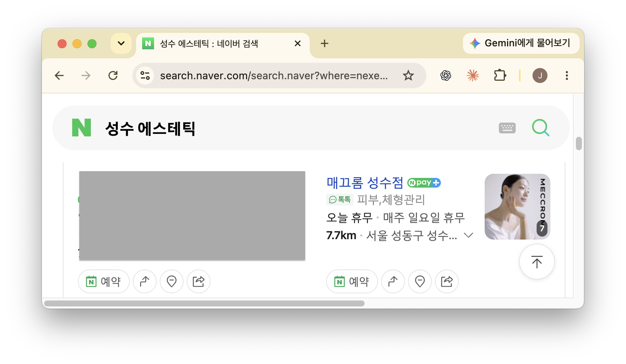The image size is (626, 364).
Task: Open a new tab with plus button
Action: tap(325, 43)
